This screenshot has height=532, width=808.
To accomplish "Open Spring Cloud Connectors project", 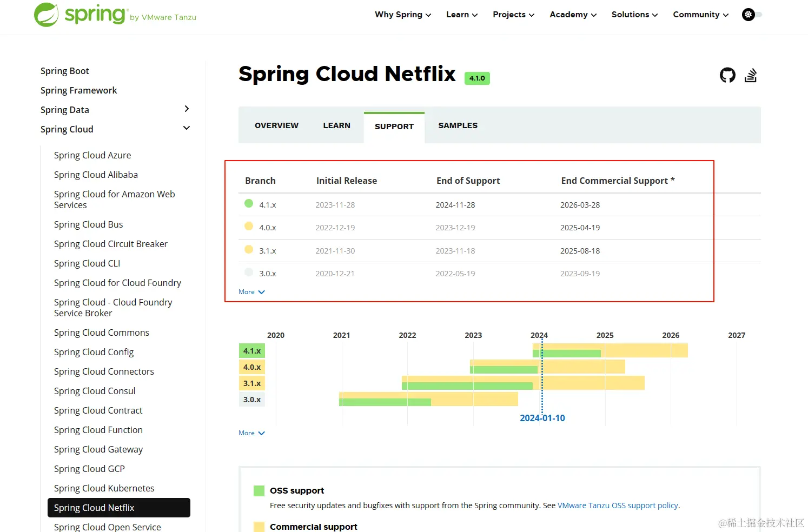I will click(104, 371).
